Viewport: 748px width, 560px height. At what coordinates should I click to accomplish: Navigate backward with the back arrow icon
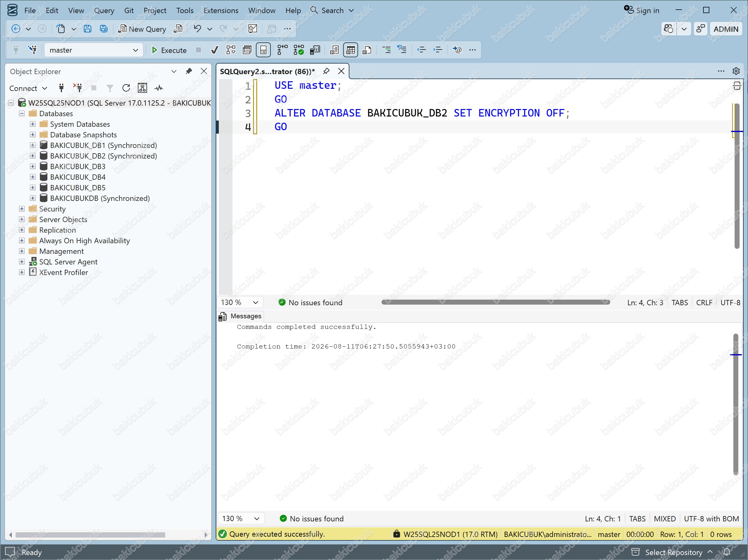[16, 29]
